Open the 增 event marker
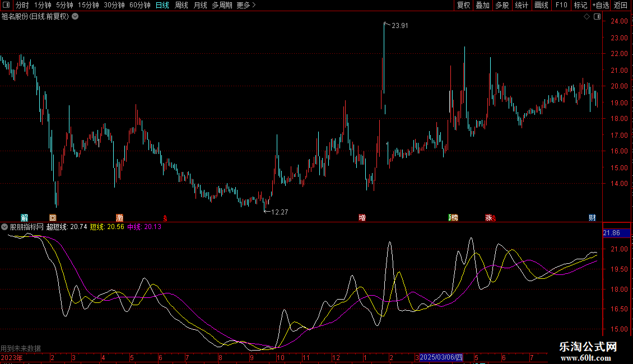This screenshot has height=364, width=633. (362, 217)
